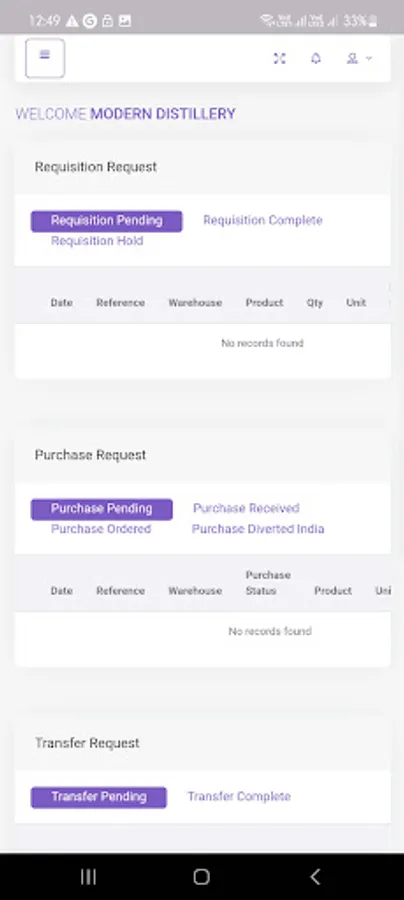This screenshot has height=900, width=404.
Task: Switch to Requisition Hold tab
Action: coord(97,241)
